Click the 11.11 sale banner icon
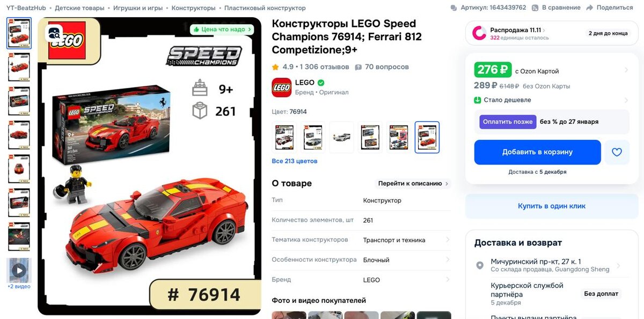Screen dimensions: 644x319 pos(479,33)
